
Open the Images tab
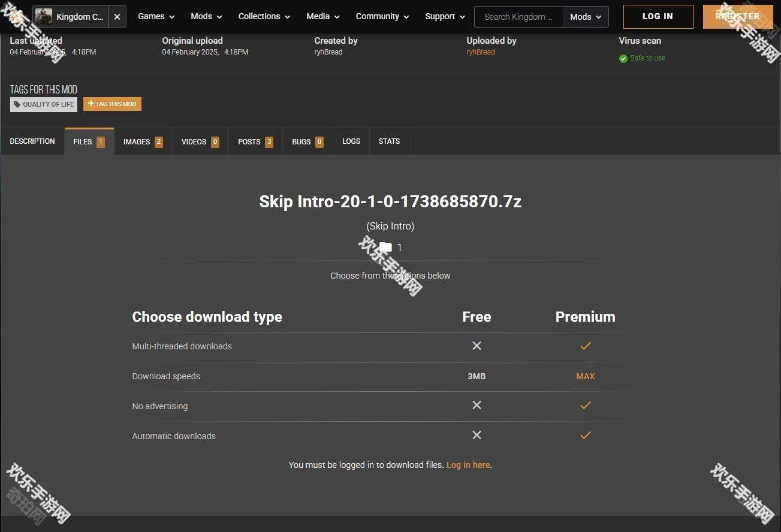pos(143,142)
